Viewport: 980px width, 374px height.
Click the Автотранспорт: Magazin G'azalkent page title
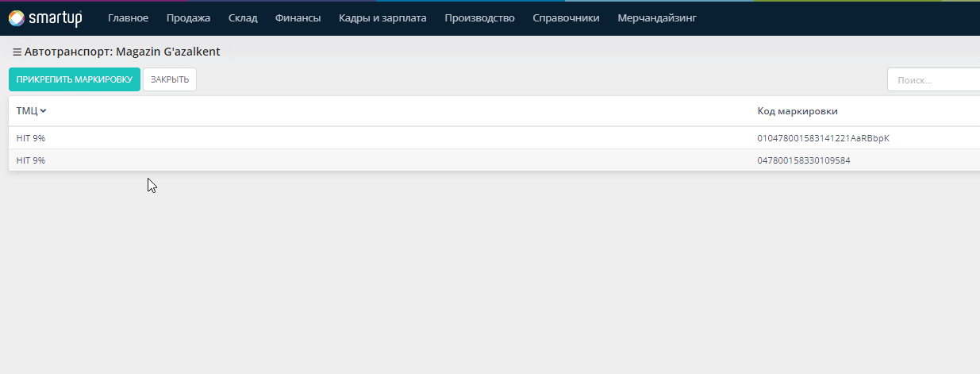click(x=122, y=52)
